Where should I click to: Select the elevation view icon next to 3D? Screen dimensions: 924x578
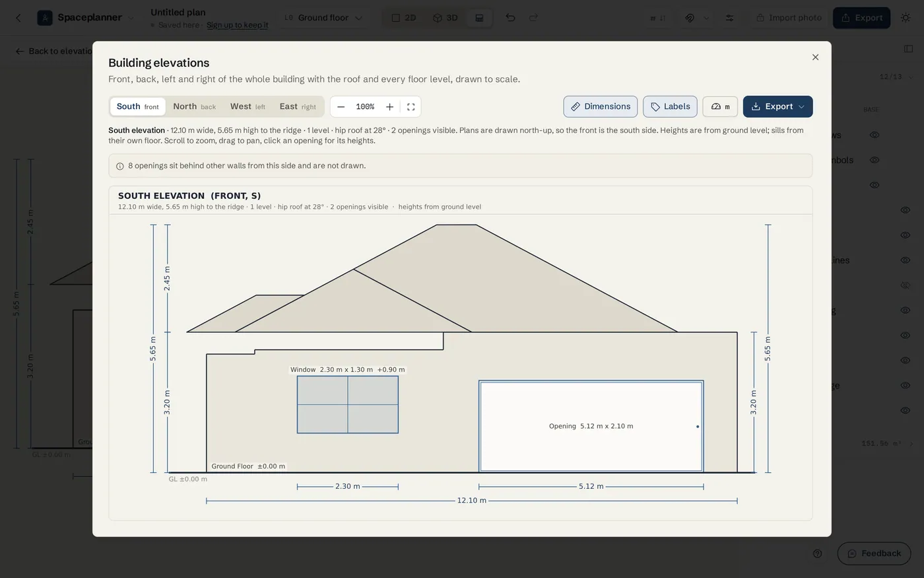pyautogui.click(x=480, y=18)
